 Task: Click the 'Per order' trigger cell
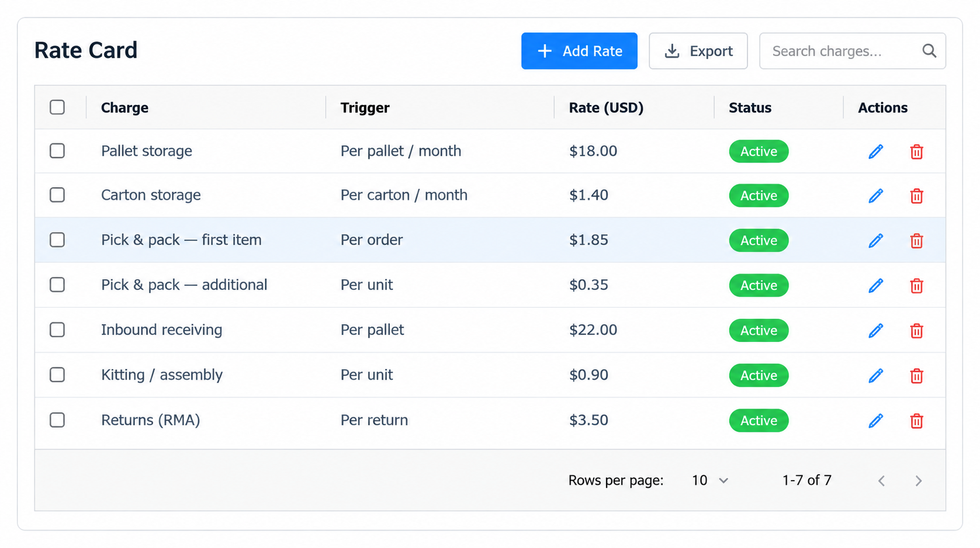click(x=372, y=240)
